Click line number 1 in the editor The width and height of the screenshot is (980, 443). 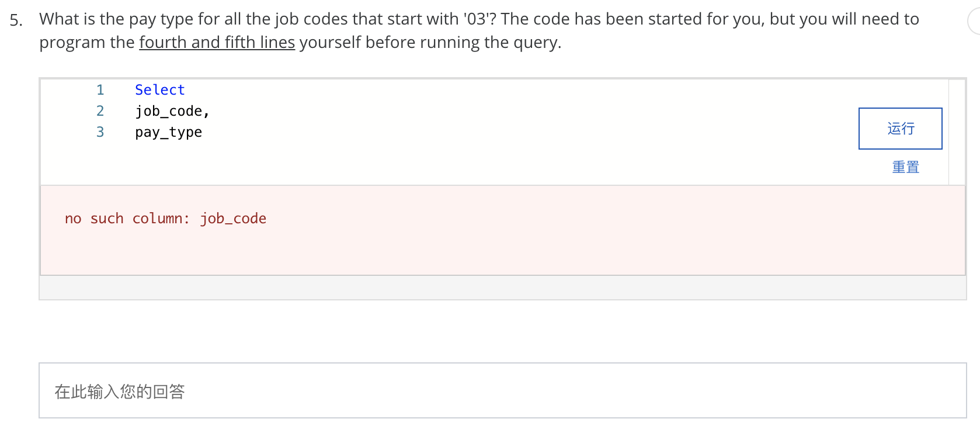100,89
